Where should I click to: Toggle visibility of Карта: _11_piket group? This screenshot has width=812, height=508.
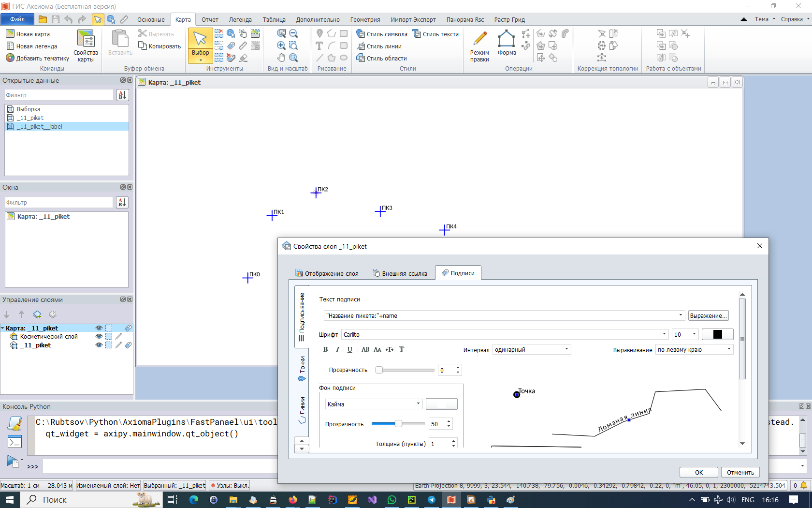pos(99,328)
